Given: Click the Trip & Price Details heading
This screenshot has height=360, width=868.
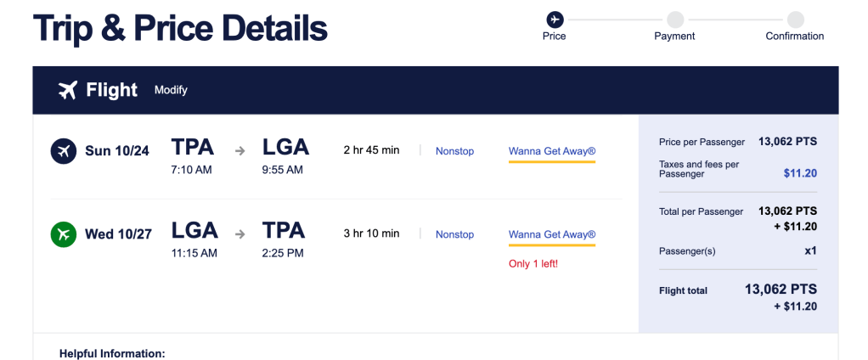Looking at the screenshot, I should [x=180, y=28].
